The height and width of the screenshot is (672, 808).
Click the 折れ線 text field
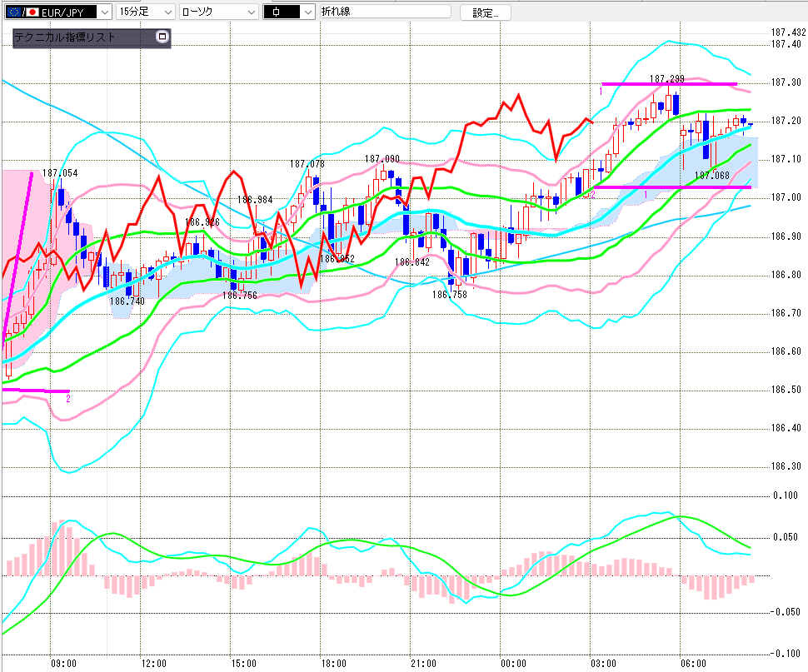pos(383,12)
